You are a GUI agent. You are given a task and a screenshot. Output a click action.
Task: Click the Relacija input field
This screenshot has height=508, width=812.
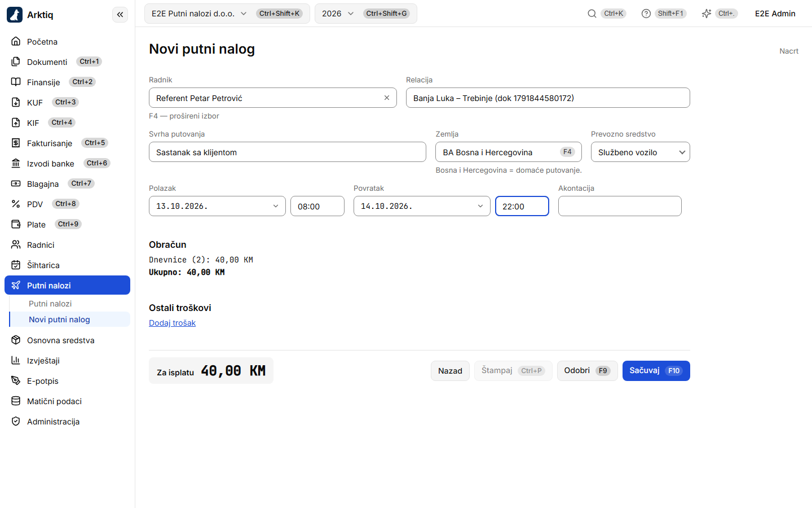548,98
